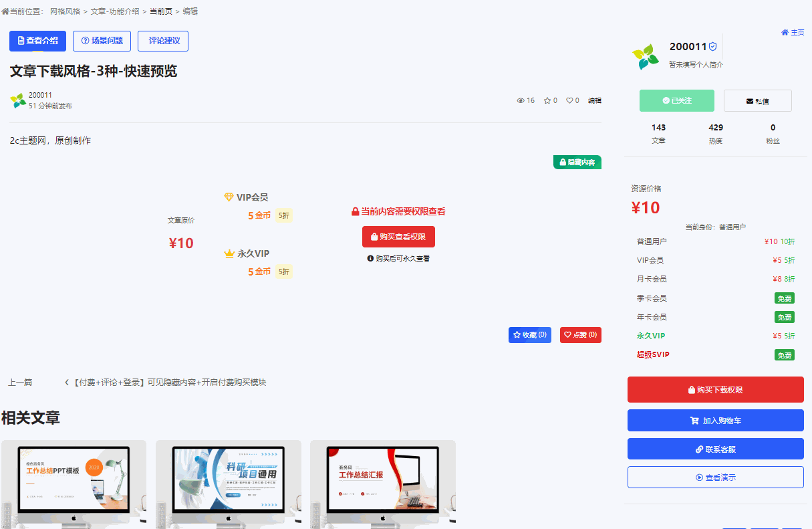This screenshot has height=529, width=812.
Task: Click the 购买下载权限 button
Action: (x=716, y=389)
